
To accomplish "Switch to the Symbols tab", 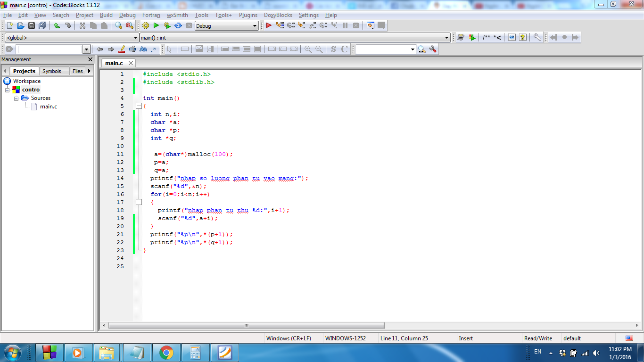I will click(x=51, y=71).
